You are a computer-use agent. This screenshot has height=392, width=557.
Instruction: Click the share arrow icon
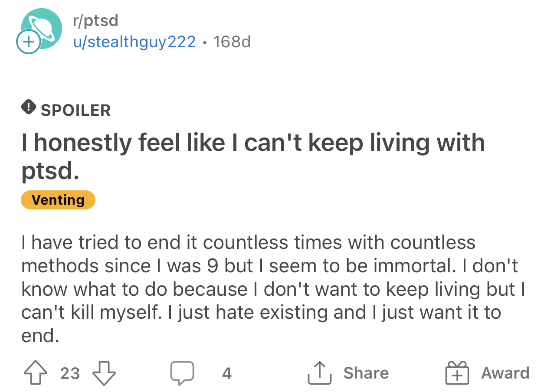pyautogui.click(x=320, y=373)
